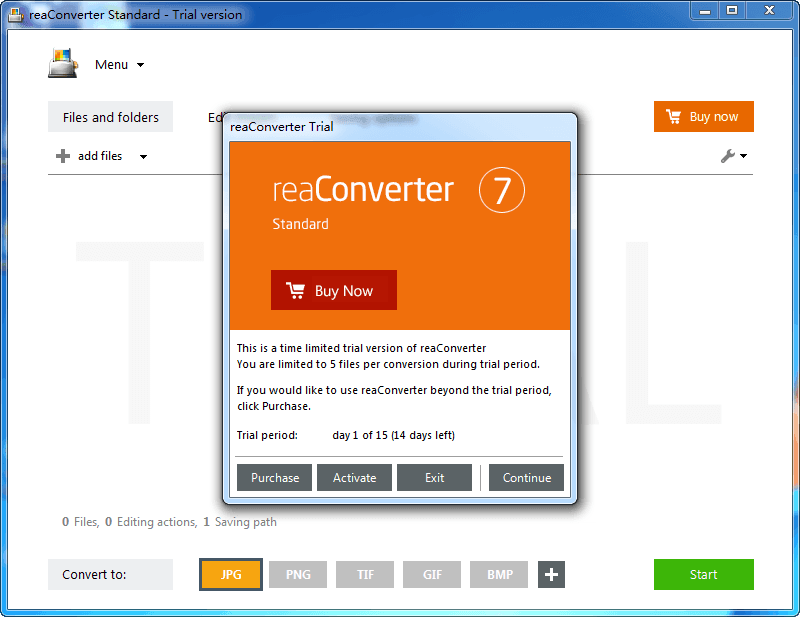800x617 pixels.
Task: Select the JPG output format icon
Action: [231, 574]
